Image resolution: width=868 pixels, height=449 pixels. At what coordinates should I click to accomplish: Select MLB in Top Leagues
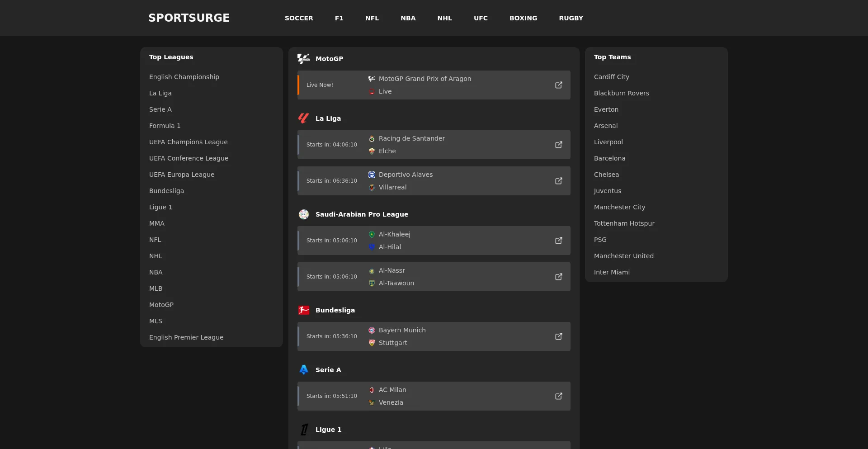[x=156, y=288]
